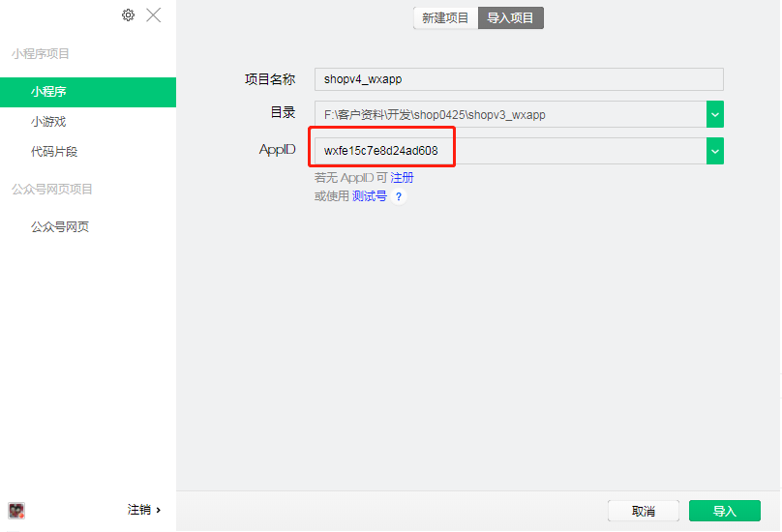Switch to the 新建项目 tab
782x532 pixels.
445,18
